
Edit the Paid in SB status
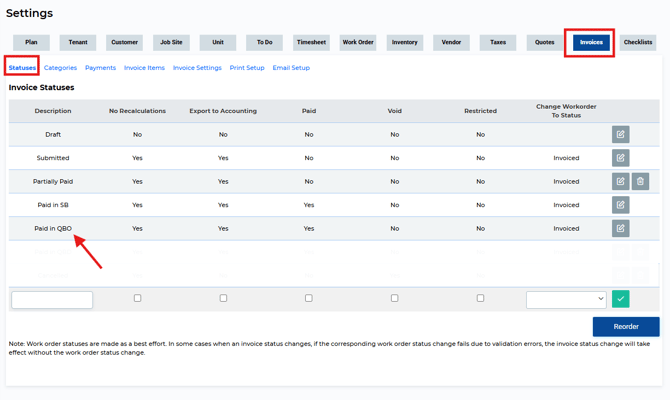click(x=620, y=205)
